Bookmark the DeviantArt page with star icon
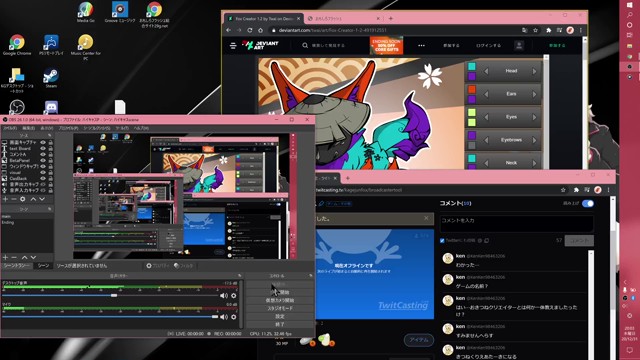Viewport: 640px width, 360px height. (x=535, y=30)
